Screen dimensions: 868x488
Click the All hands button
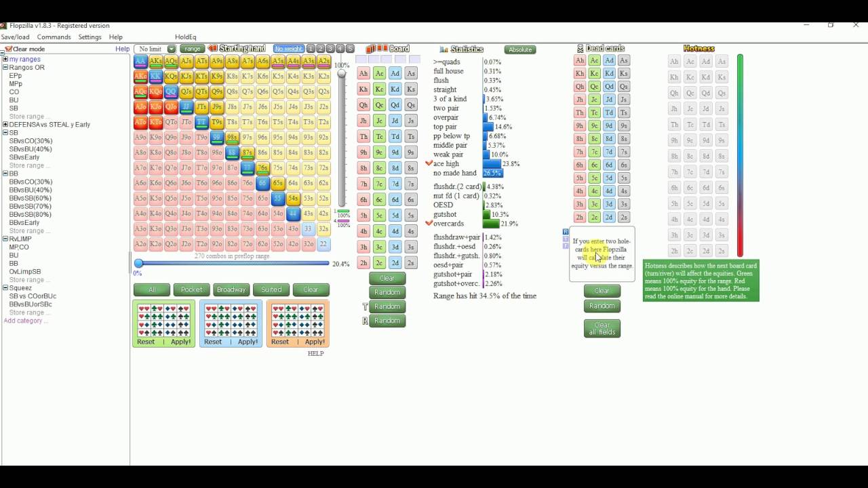click(x=152, y=289)
